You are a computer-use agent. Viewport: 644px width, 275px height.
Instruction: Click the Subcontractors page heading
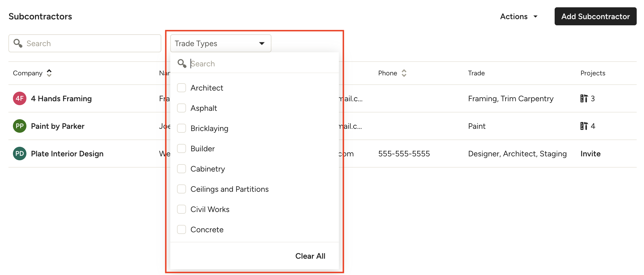(x=40, y=16)
